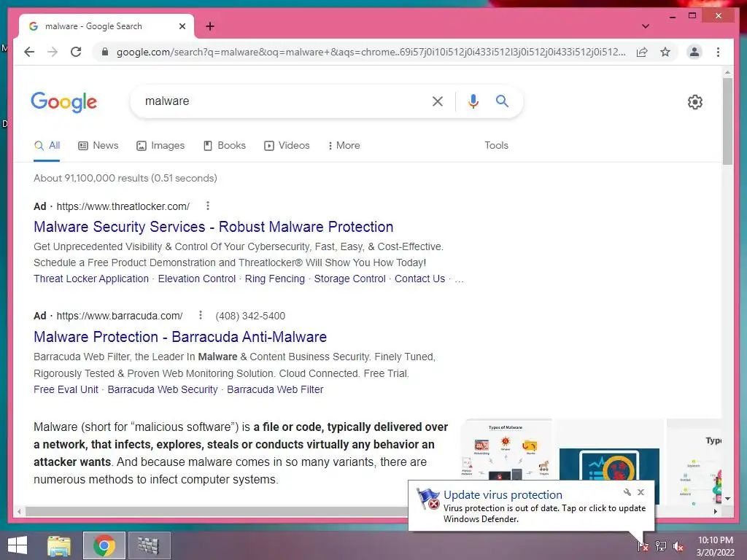Open a new tab with plus button
This screenshot has height=560, width=747.
point(210,26)
